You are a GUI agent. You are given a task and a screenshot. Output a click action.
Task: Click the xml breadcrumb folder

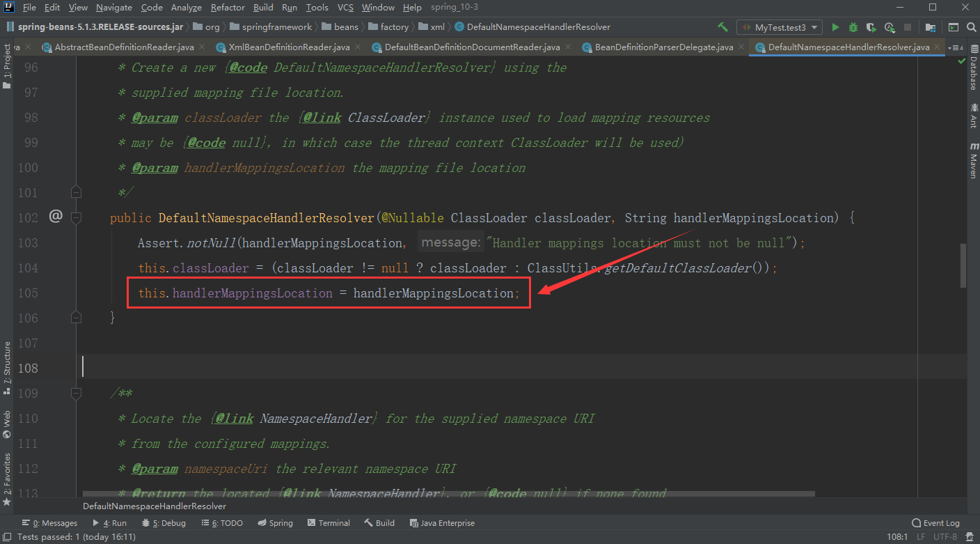(432, 27)
